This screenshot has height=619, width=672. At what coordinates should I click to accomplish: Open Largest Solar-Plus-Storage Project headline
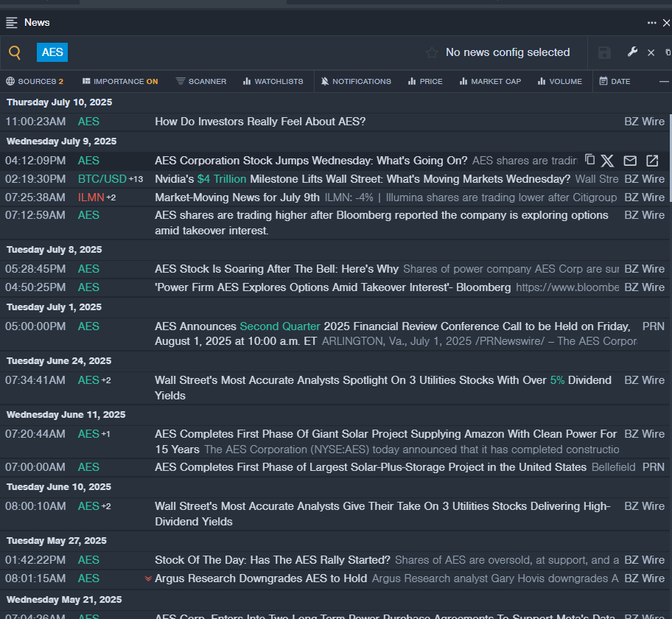[x=371, y=467]
